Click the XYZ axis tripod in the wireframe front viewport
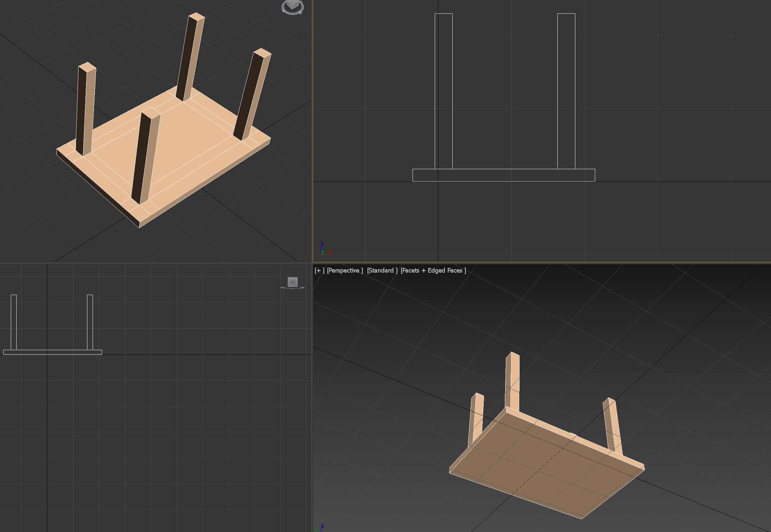The height and width of the screenshot is (532, 771). pos(325,249)
